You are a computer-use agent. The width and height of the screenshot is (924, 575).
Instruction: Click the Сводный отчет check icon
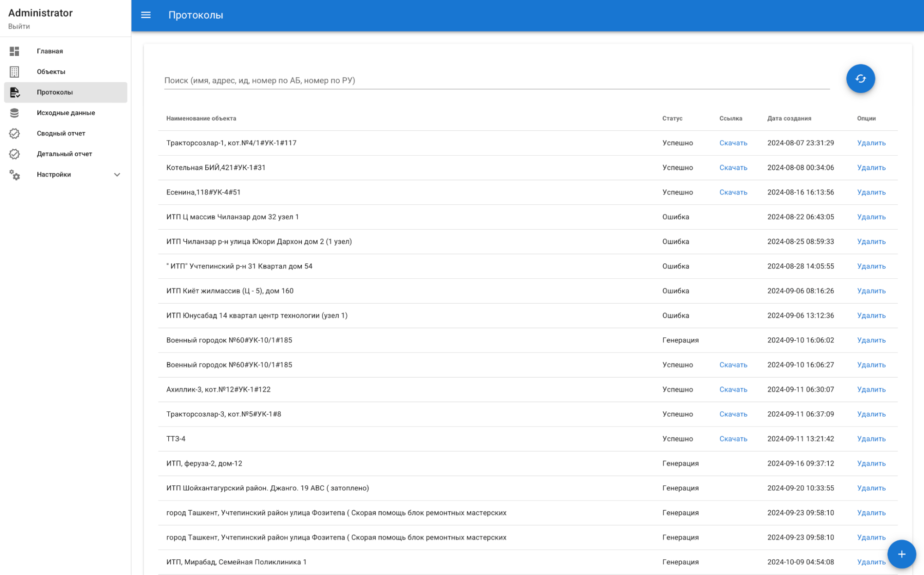point(14,134)
